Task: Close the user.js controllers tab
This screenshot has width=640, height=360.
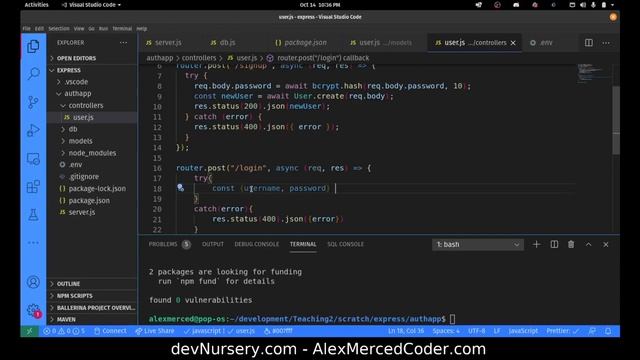Action: click(513, 42)
